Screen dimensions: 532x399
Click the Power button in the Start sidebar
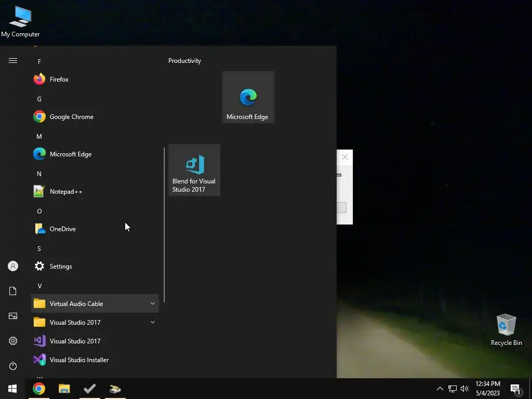[13, 366]
